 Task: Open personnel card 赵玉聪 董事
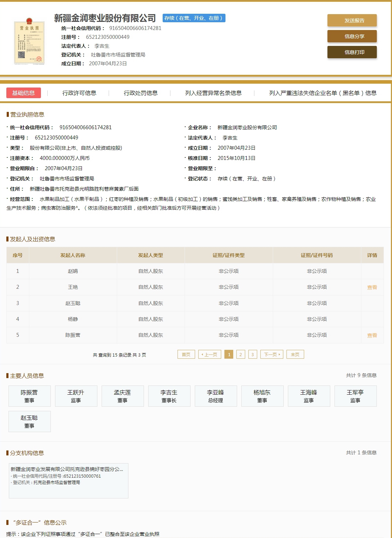30,422
